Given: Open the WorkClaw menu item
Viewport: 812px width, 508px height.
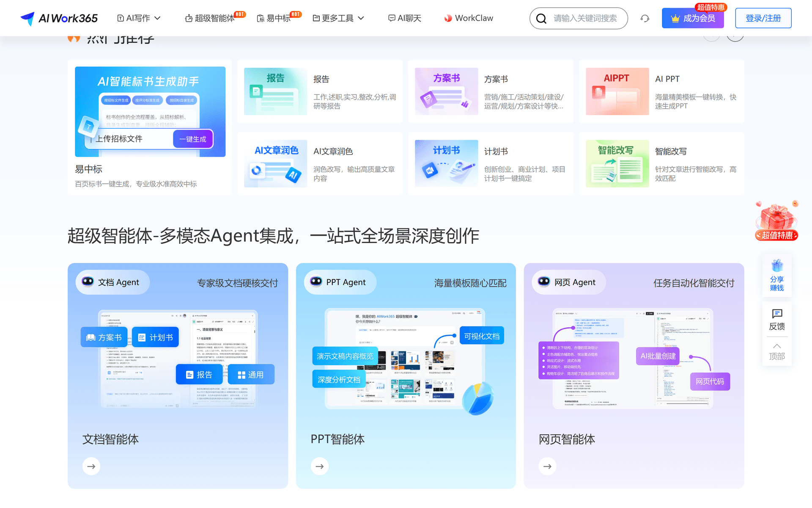Looking at the screenshot, I should [469, 18].
